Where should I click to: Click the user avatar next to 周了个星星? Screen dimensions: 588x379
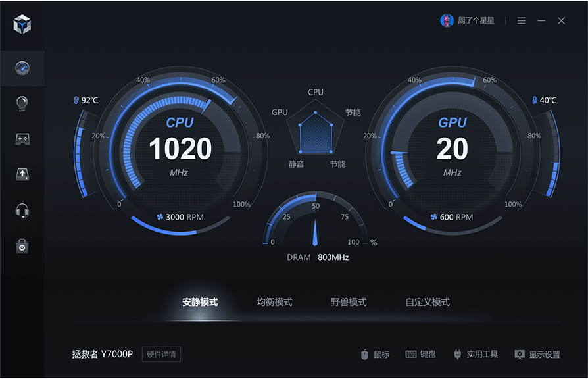tap(447, 20)
